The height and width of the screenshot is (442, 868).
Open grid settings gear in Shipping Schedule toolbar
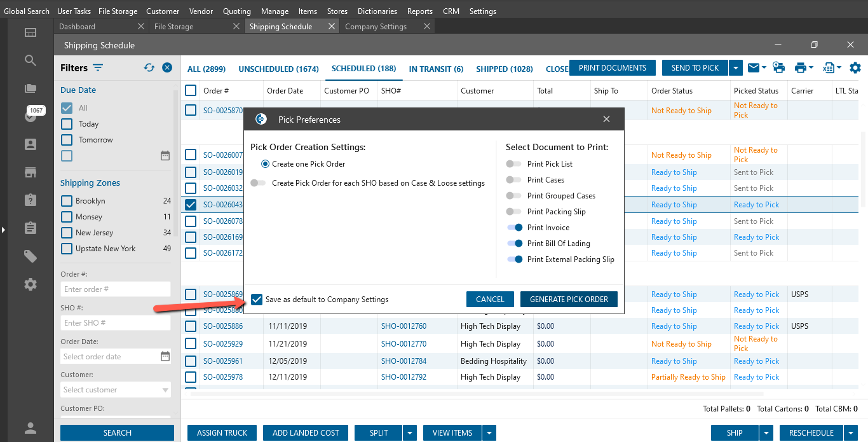tap(855, 68)
